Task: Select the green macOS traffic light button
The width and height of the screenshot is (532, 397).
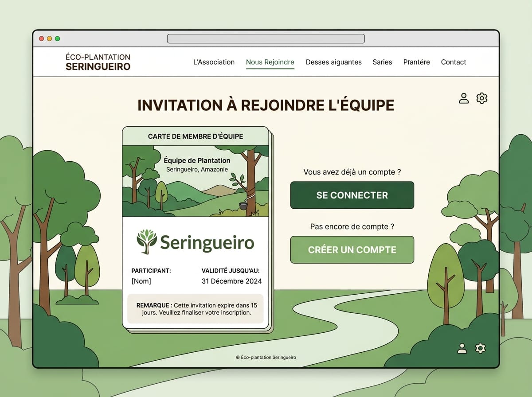Action: tap(57, 39)
